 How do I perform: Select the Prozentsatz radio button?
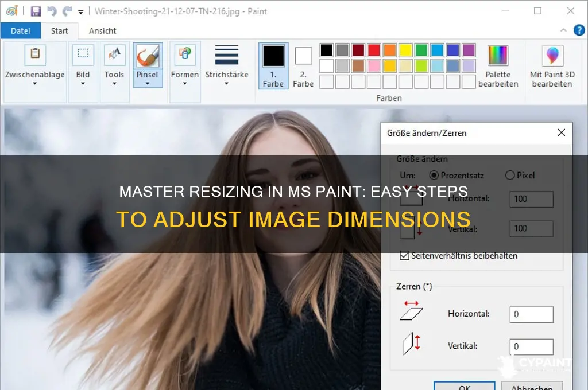434,175
